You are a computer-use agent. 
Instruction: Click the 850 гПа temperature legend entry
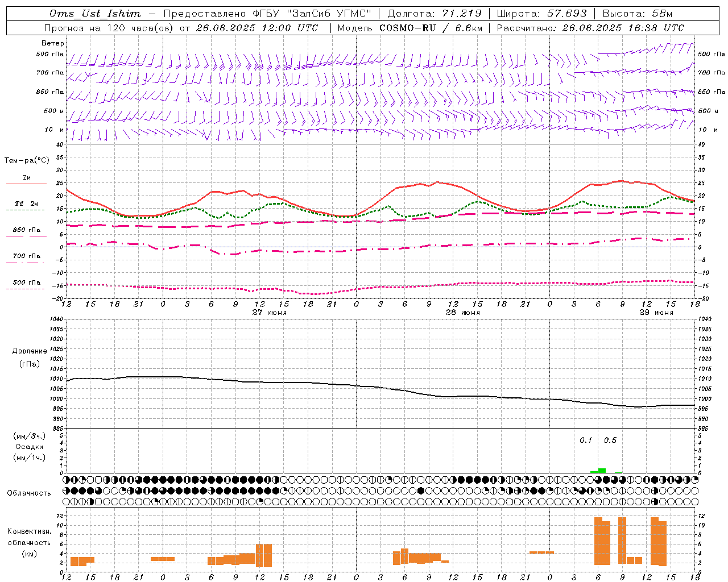coord(26,230)
